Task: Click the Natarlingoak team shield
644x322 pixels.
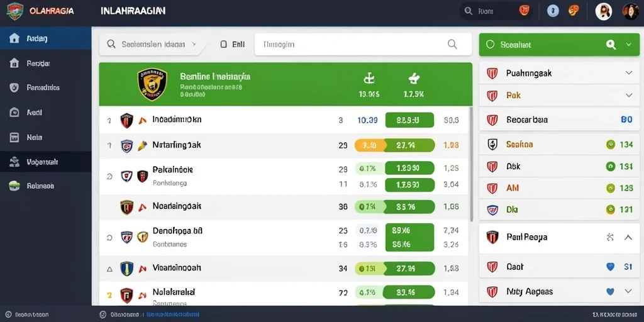Action: point(126,145)
